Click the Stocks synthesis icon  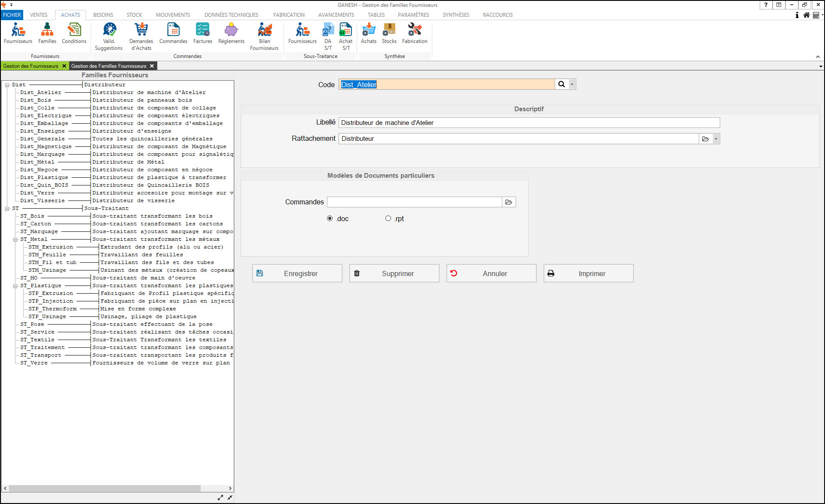pyautogui.click(x=389, y=33)
